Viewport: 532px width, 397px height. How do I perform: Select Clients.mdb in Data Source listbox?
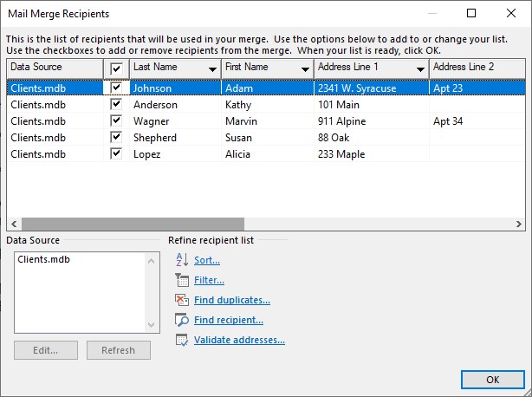pos(44,259)
